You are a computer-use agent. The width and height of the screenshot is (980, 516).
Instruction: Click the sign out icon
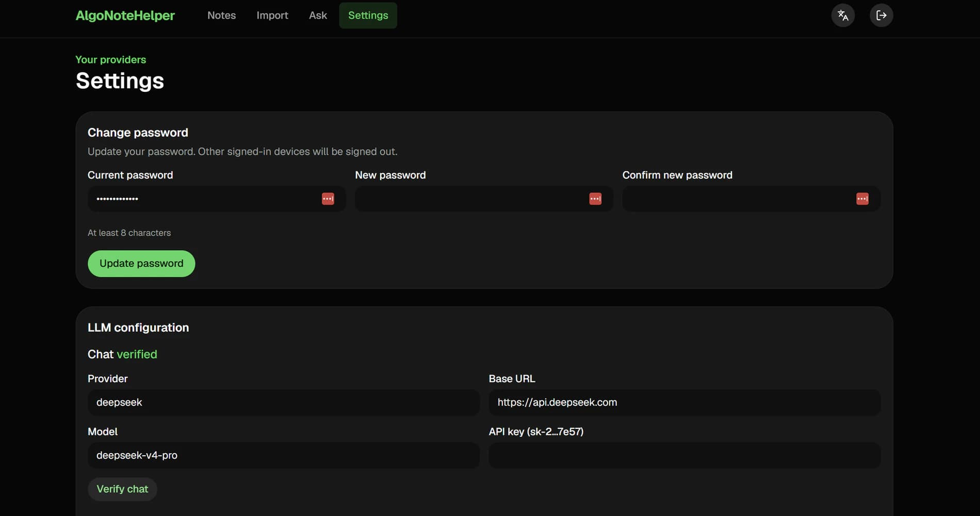point(881,15)
